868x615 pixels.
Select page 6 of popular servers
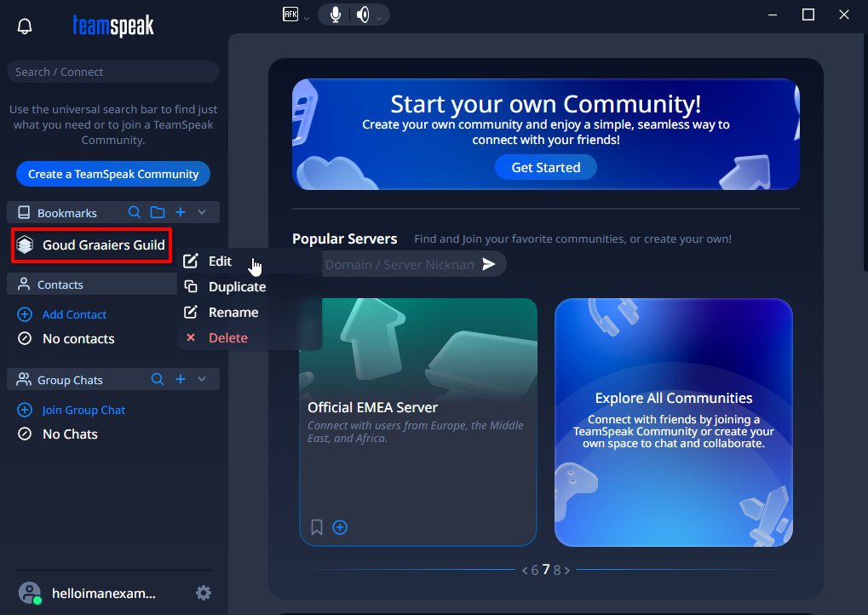[x=535, y=570]
